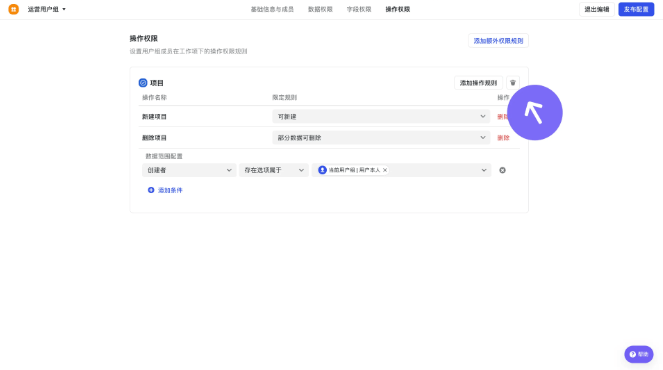Click the 发布配置 button
The image size is (663, 370).
click(x=636, y=9)
